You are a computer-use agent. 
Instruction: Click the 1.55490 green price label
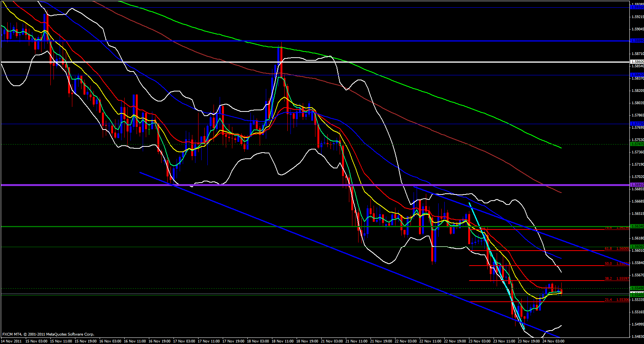point(637,288)
